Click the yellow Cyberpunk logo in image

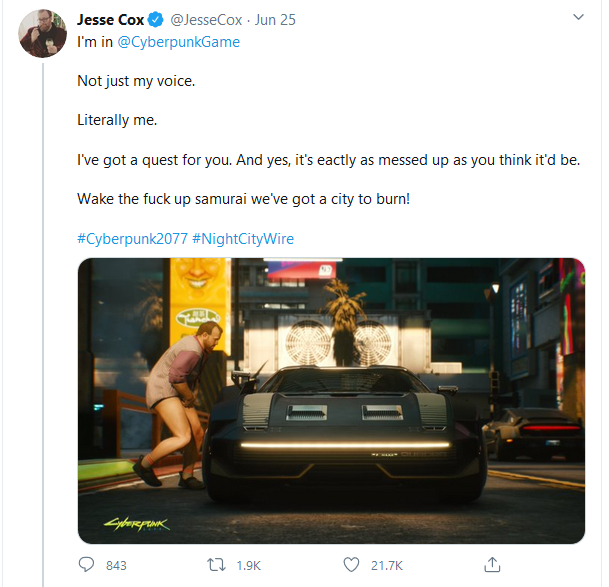(137, 524)
